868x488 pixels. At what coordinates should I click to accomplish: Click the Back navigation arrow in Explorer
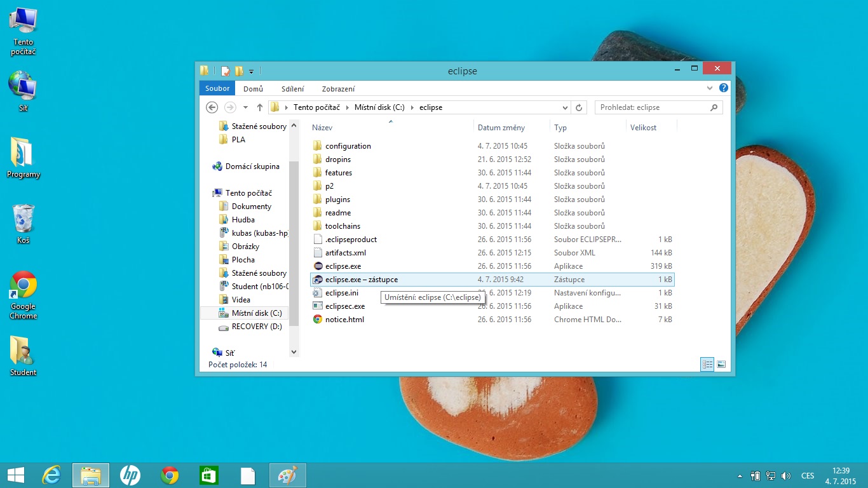pyautogui.click(x=212, y=107)
